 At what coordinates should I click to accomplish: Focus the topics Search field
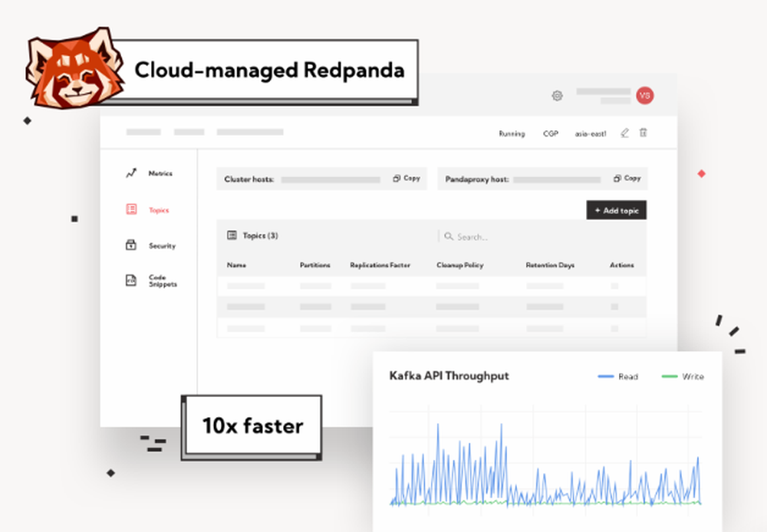tap(538, 237)
